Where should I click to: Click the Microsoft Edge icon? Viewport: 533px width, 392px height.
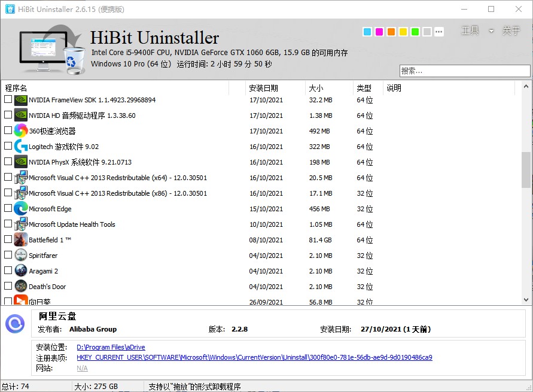pyautogui.click(x=21, y=208)
